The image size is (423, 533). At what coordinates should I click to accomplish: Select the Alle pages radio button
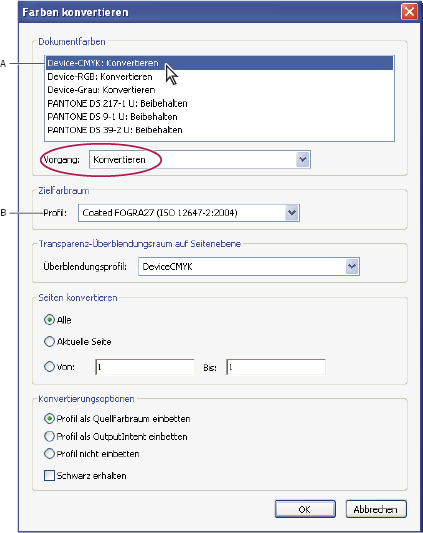pyautogui.click(x=49, y=320)
